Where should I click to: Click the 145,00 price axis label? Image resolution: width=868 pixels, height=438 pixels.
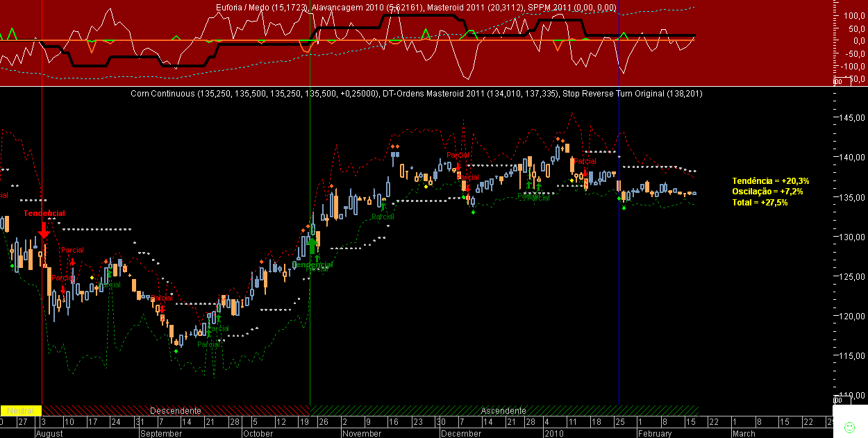[853, 117]
